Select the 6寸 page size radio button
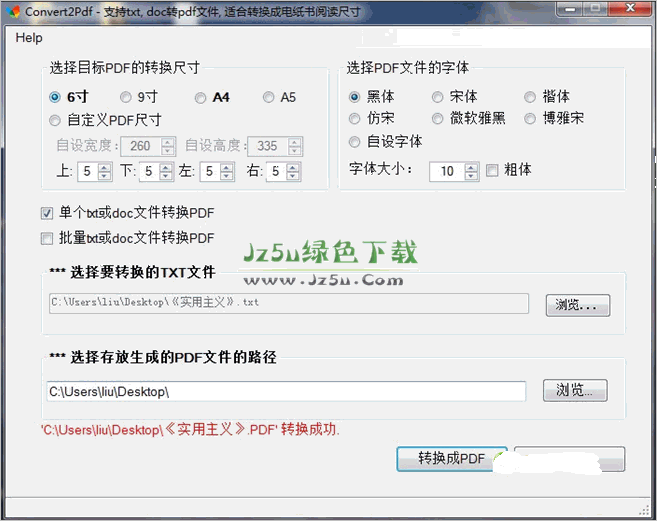 [55, 97]
